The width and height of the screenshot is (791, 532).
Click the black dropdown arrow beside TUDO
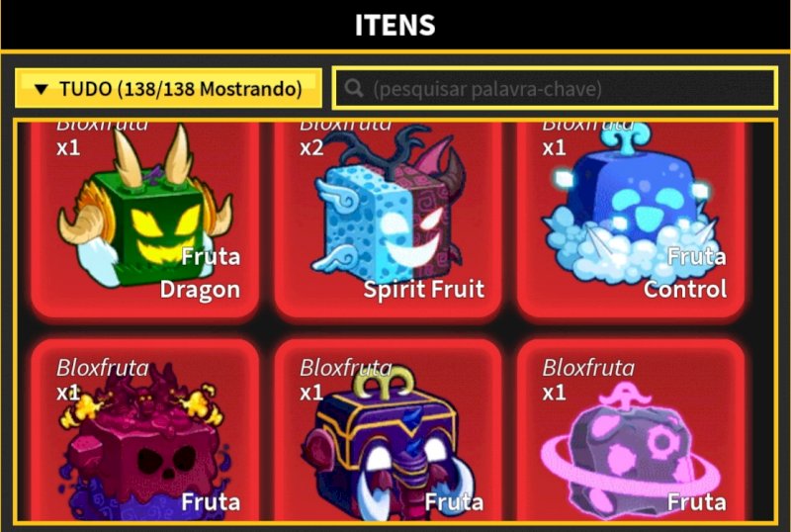coord(41,89)
